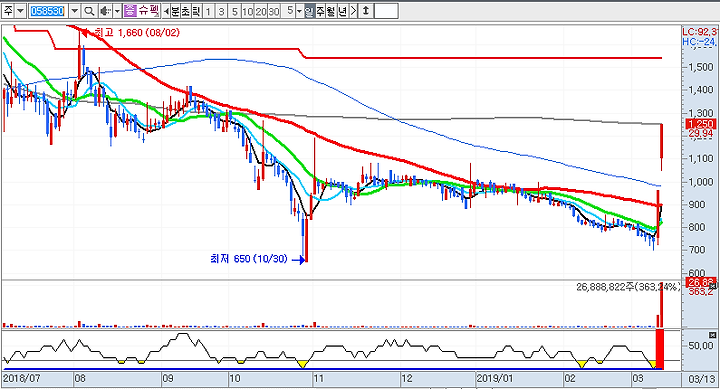Select the 5 interval button before 10
The image size is (720, 389).
pos(235,11)
